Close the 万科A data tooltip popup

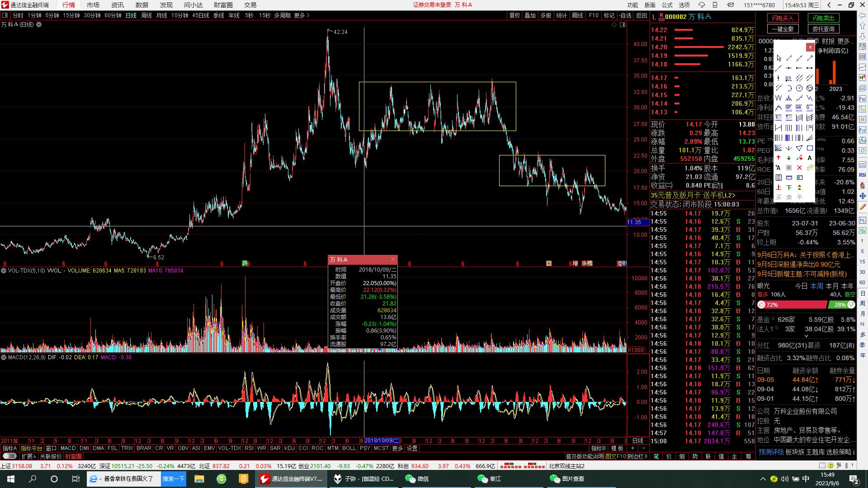point(393,259)
